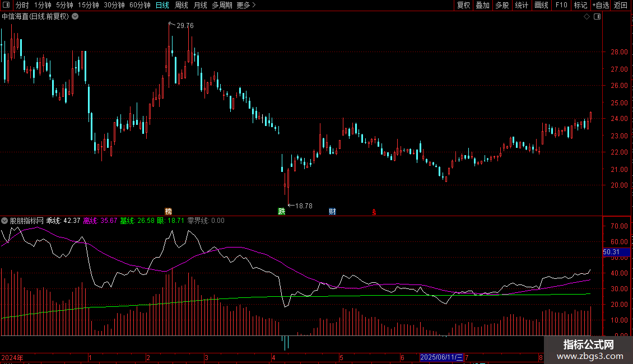Click the 零界线: 0.00 indicator value
The width and height of the screenshot is (633, 364).
click(x=206, y=221)
